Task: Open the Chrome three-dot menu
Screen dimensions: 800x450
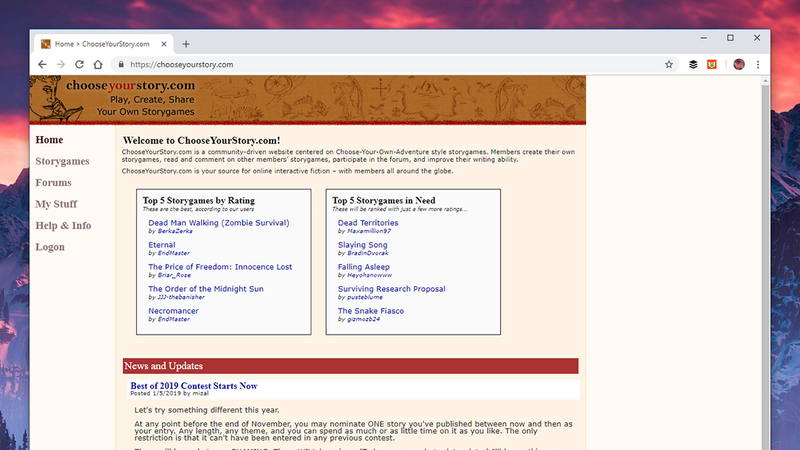Action: pyautogui.click(x=758, y=64)
